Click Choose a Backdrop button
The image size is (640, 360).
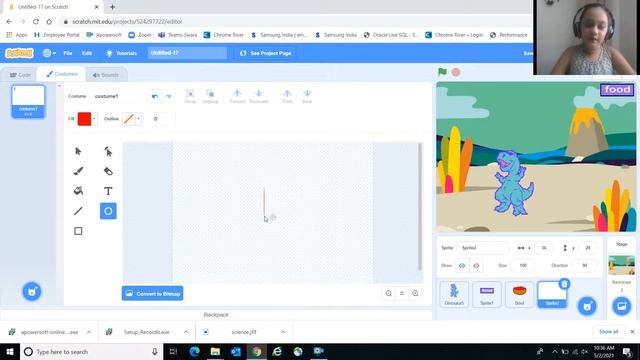pyautogui.click(x=621, y=306)
